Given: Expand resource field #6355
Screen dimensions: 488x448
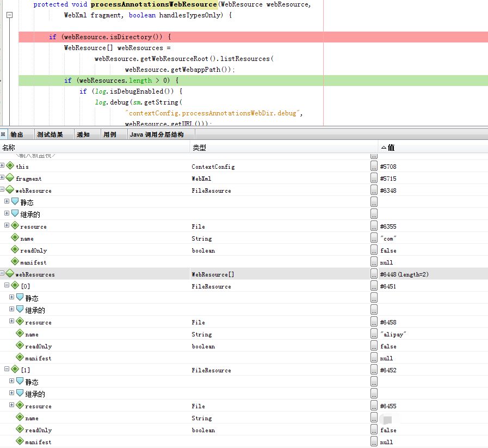Looking at the screenshot, I should click(7, 225).
